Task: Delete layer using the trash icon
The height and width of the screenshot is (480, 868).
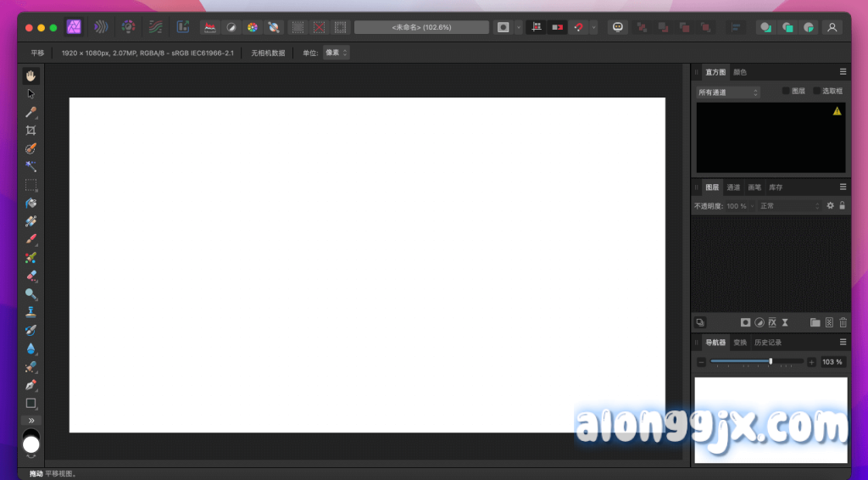Action: pos(843,322)
